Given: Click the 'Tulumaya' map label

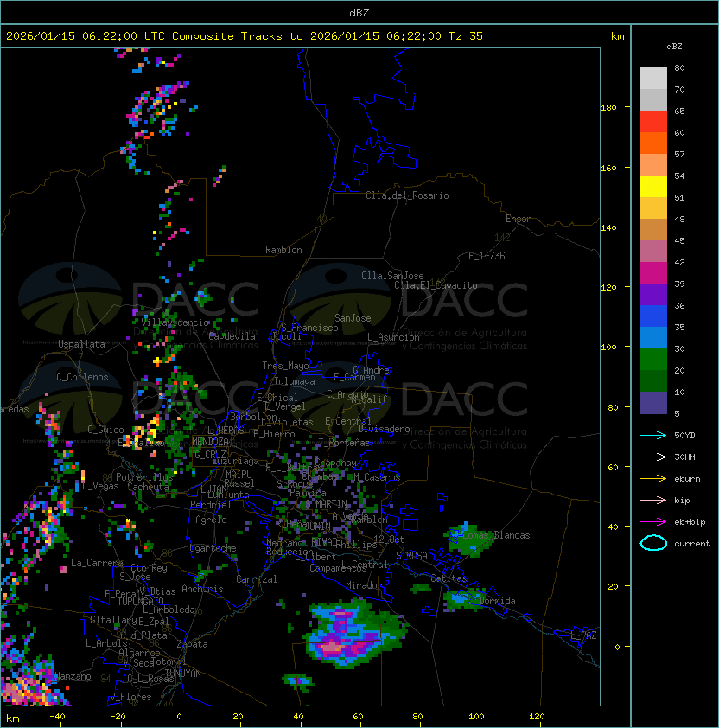Looking at the screenshot, I should click(x=295, y=381).
